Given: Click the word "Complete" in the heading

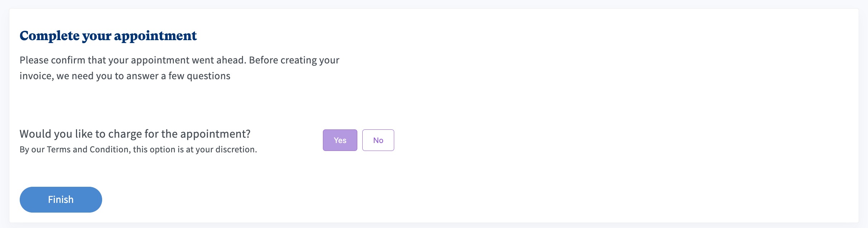Looking at the screenshot, I should point(49,36).
